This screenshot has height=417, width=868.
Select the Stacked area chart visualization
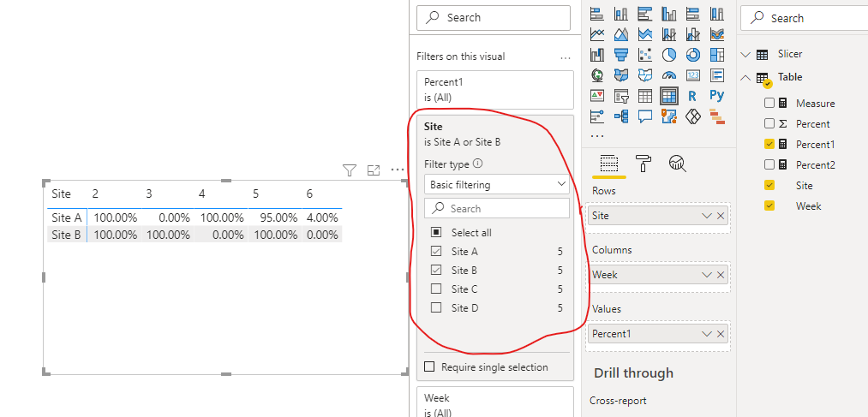point(645,34)
